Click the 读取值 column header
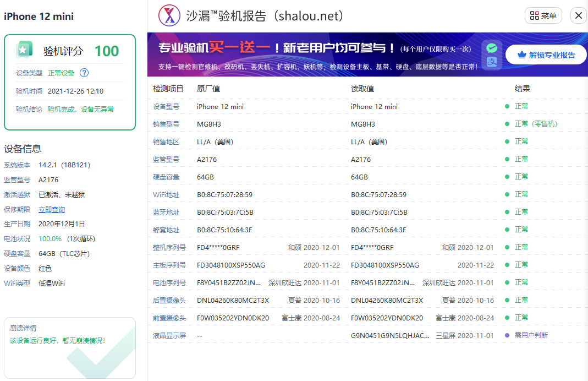Viewport: 588px width, 381px height. 362,89
